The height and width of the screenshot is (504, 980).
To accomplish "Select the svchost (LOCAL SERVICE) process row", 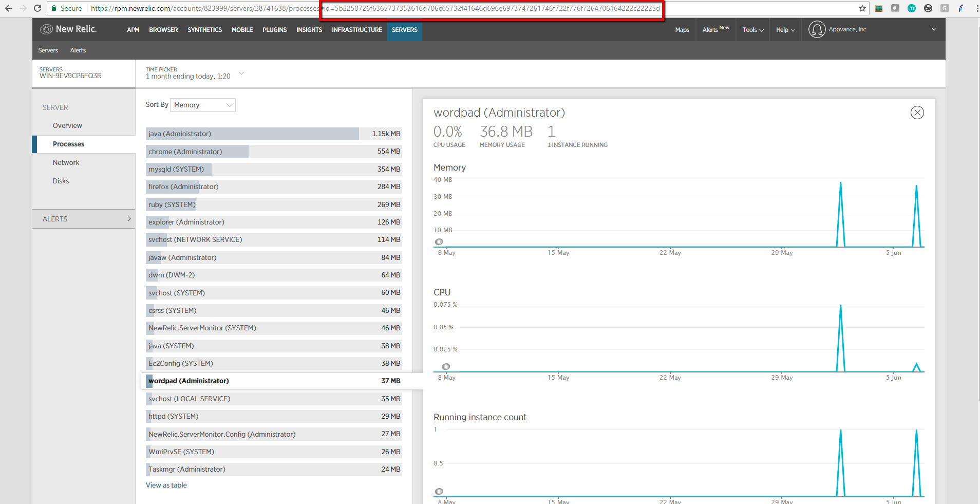I will tap(274, 399).
